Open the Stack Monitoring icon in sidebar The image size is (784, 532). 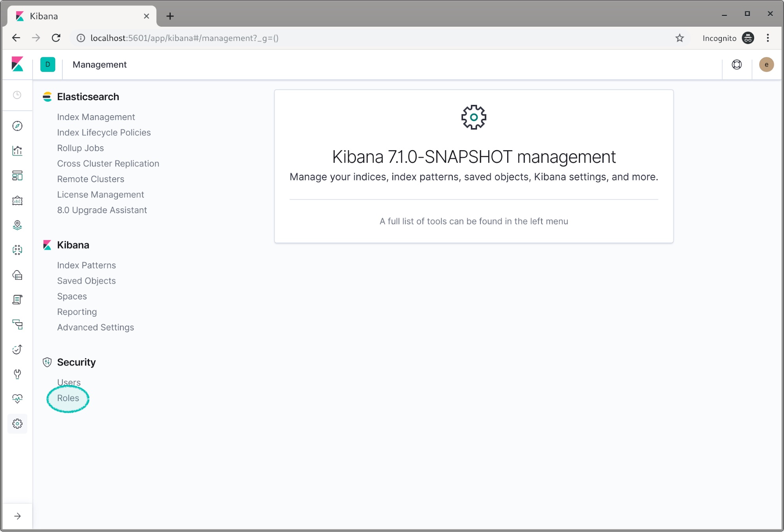tap(17, 398)
